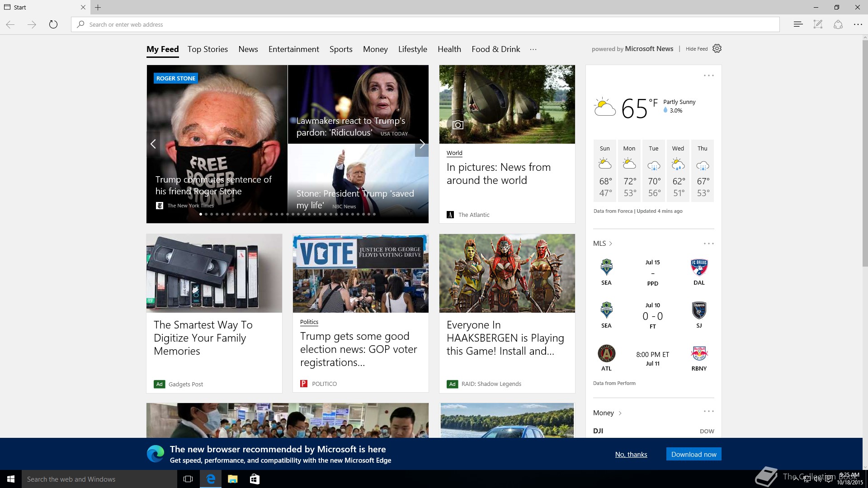868x488 pixels.
Task: Open the Hub icon in toolbar
Action: (x=798, y=24)
